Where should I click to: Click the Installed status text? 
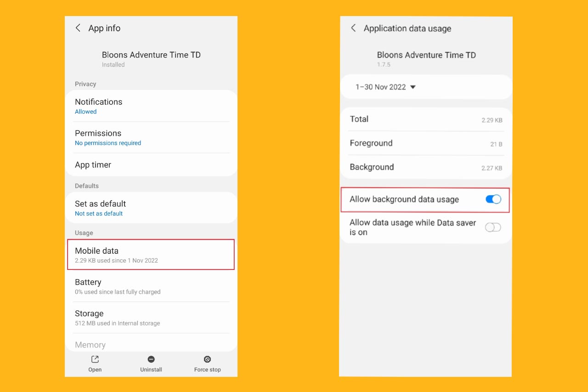point(113,65)
